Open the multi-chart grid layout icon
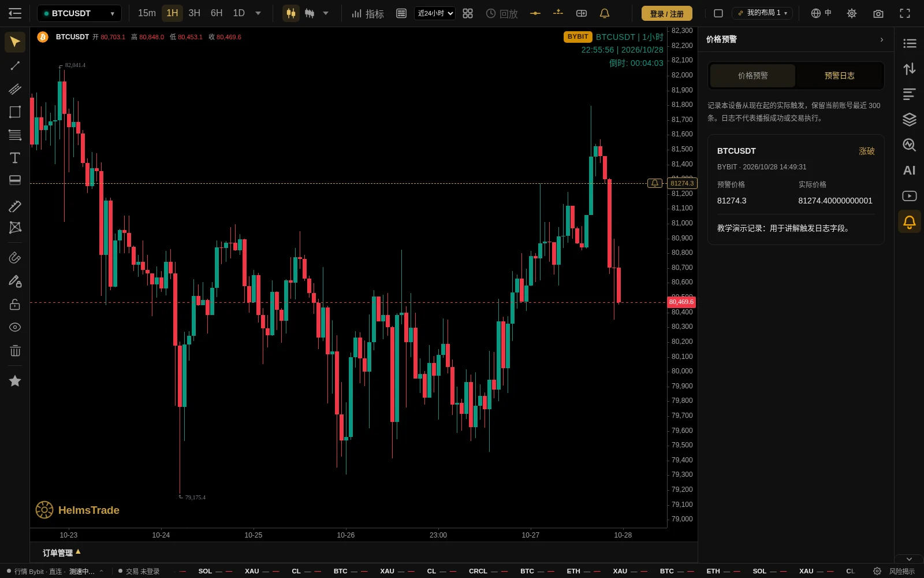This screenshot has height=578, width=924. (x=468, y=13)
